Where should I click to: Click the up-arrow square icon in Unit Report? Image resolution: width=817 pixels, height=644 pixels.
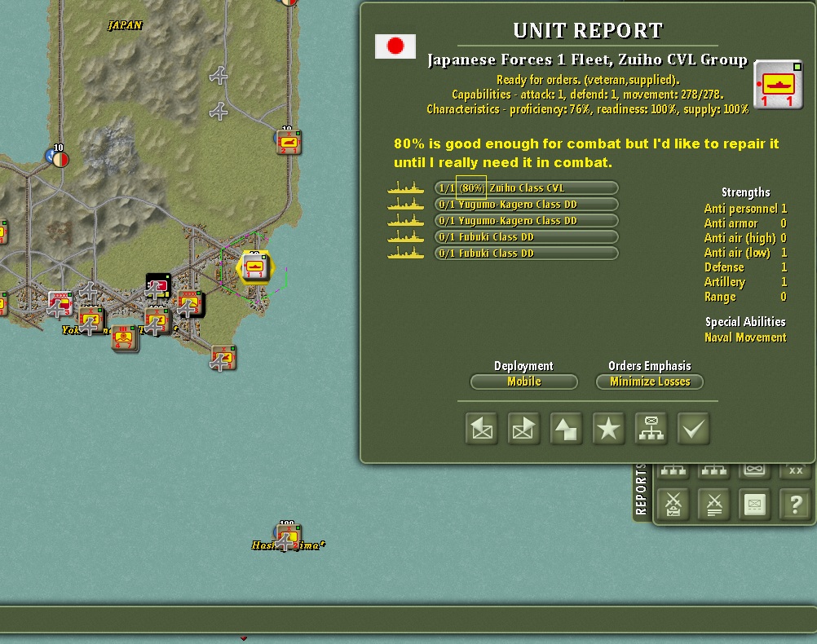point(566,428)
